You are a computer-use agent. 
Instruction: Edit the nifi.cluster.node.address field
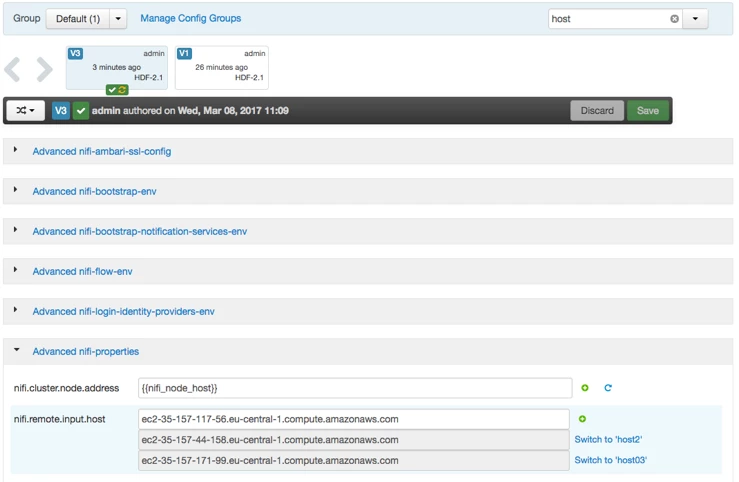[x=355, y=388]
